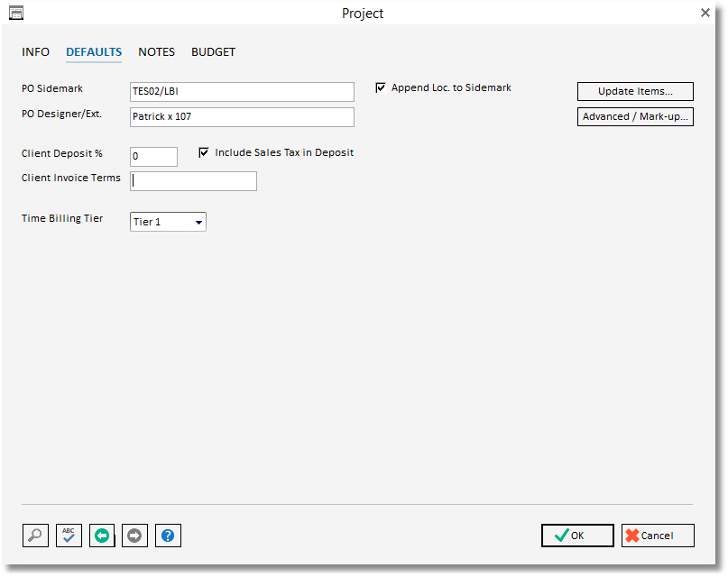The height and width of the screenshot is (577, 728).
Task: Click the gray forward navigation arrow
Action: [x=134, y=536]
